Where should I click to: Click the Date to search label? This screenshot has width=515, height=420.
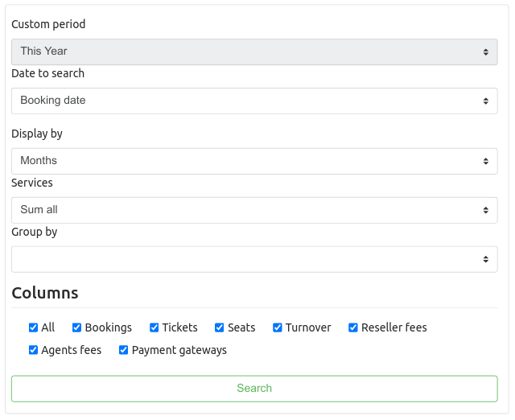click(x=47, y=73)
